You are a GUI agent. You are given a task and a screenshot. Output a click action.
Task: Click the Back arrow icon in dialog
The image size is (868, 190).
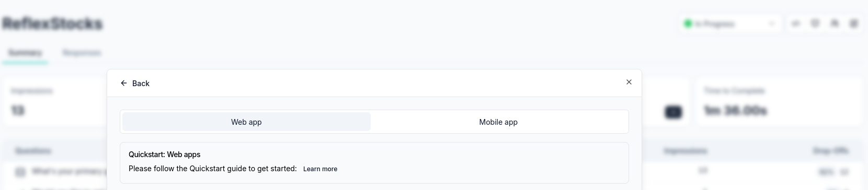tap(124, 83)
